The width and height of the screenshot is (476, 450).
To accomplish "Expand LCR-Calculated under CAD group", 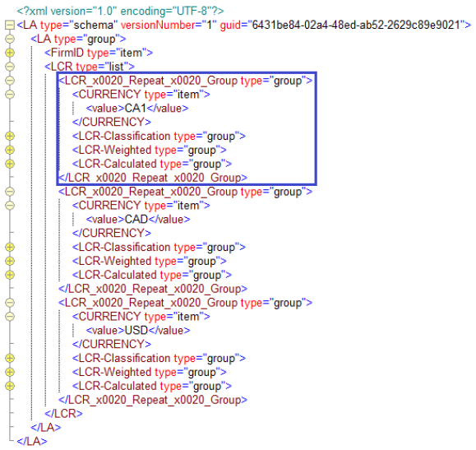I will click(10, 275).
